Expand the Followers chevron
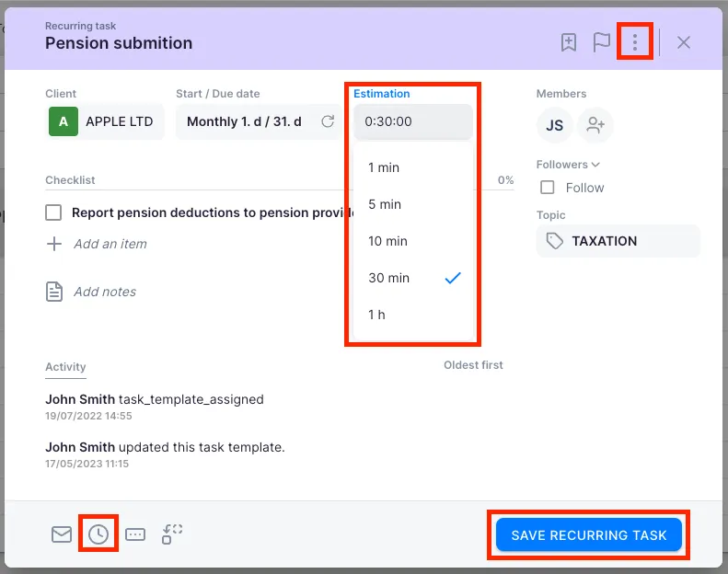The image size is (728, 574). [x=595, y=165]
